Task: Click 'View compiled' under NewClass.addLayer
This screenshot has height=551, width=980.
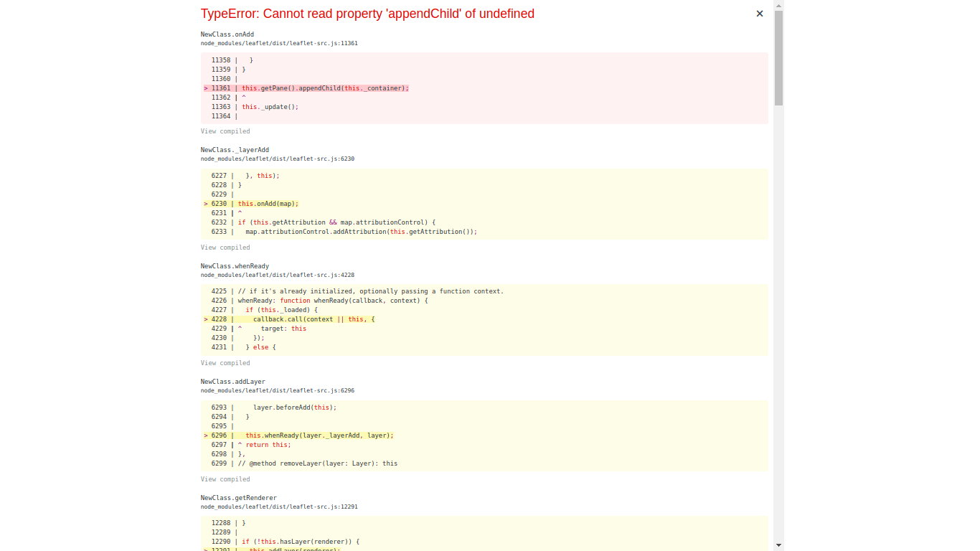Action: point(225,479)
